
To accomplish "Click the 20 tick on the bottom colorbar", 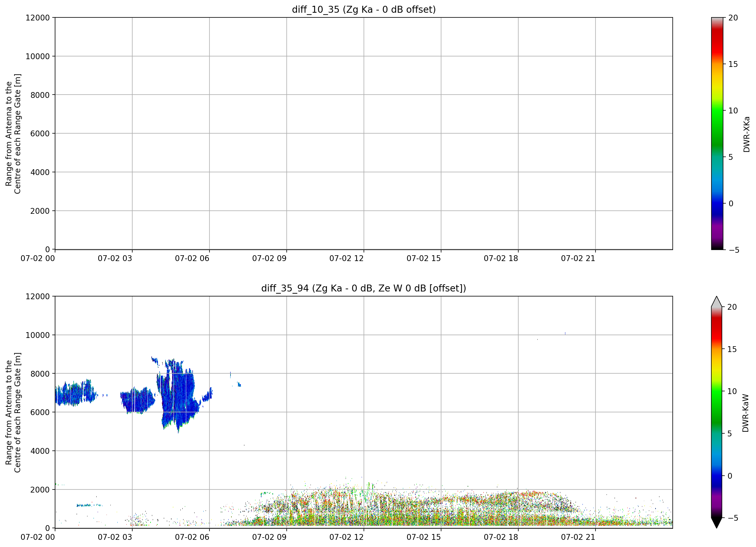I will 732,307.
